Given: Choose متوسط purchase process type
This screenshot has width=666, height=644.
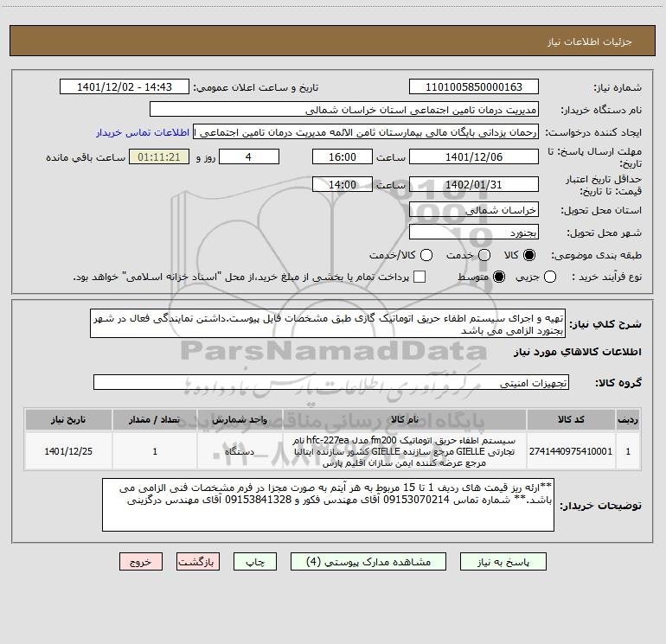Looking at the screenshot, I should click(x=499, y=277).
